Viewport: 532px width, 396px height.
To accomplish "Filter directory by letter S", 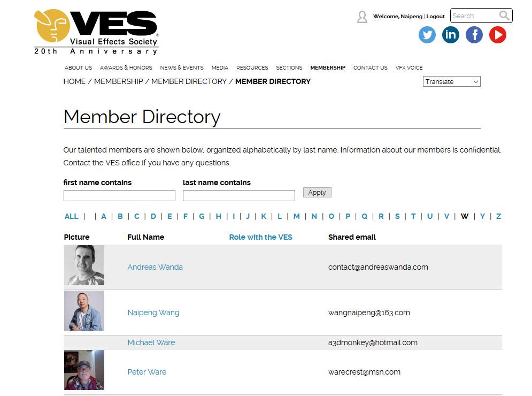I will (x=397, y=216).
